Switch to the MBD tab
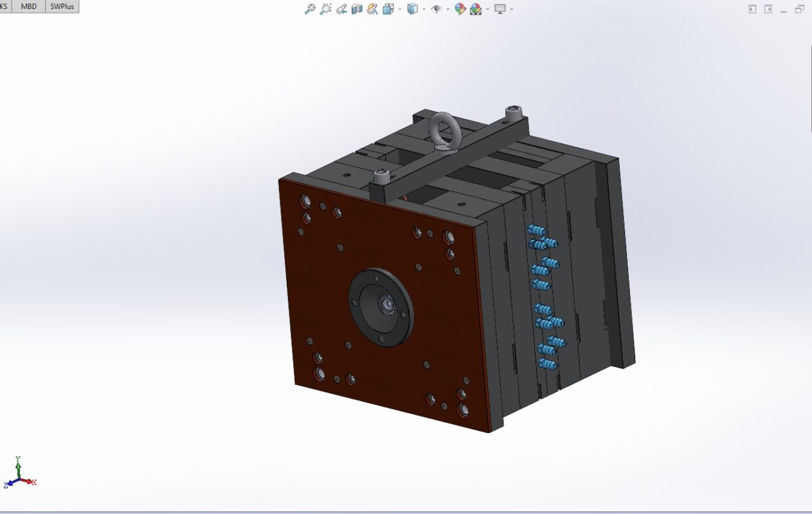This screenshot has width=812, height=514. [29, 6]
